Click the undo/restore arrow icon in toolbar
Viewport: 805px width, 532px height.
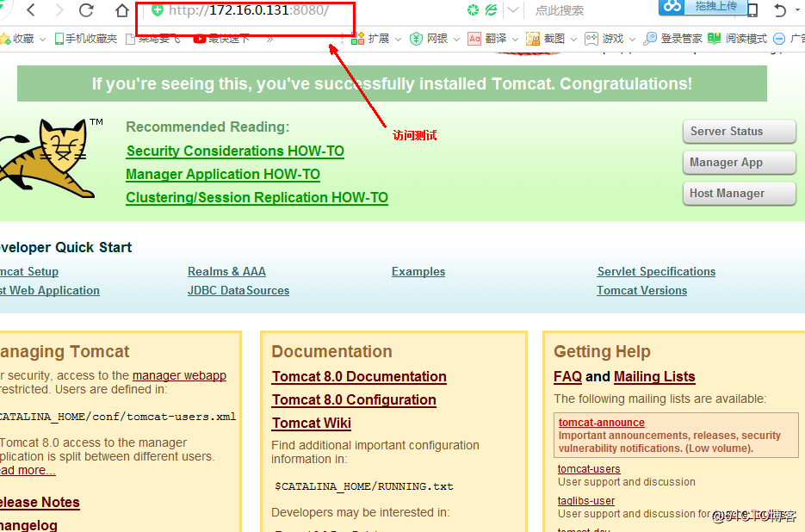coord(779,9)
